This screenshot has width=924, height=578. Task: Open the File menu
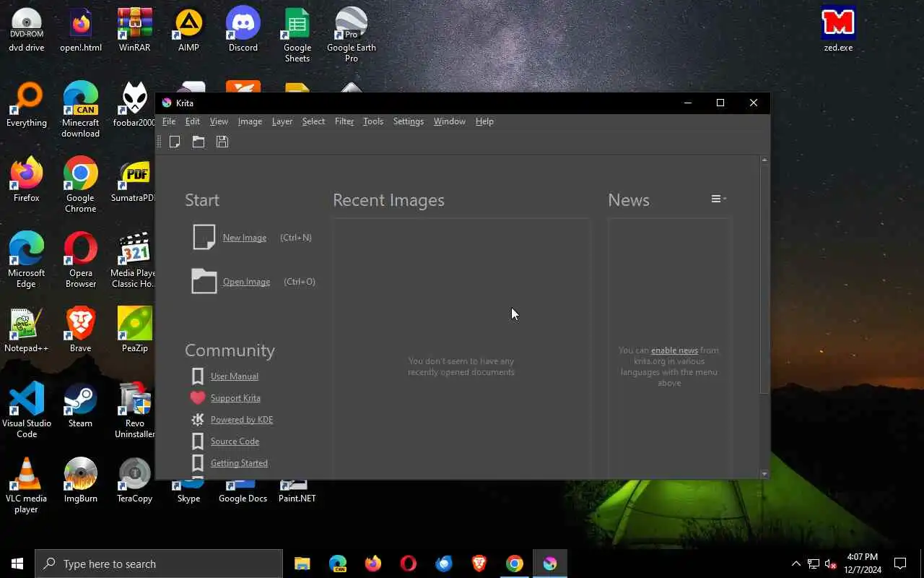click(x=169, y=121)
